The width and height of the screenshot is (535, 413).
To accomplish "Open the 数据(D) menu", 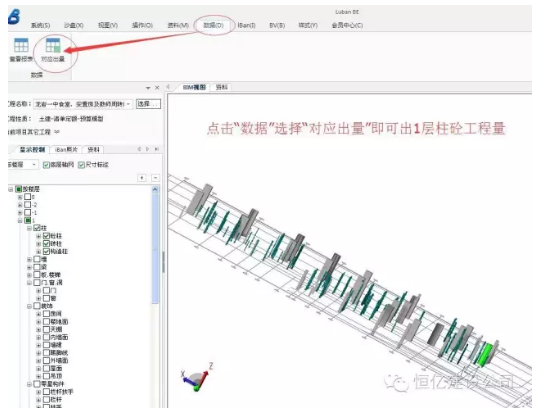I will point(214,26).
